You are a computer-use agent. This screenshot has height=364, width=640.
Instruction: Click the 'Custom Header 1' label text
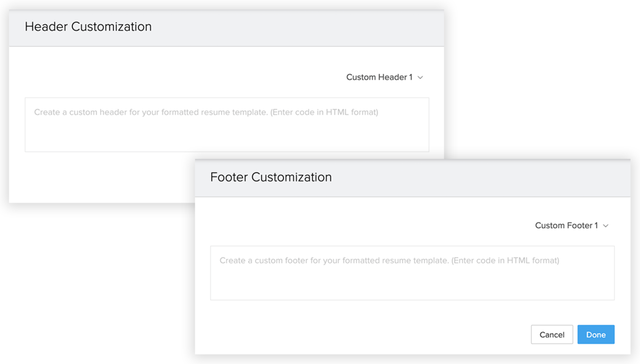tap(379, 77)
